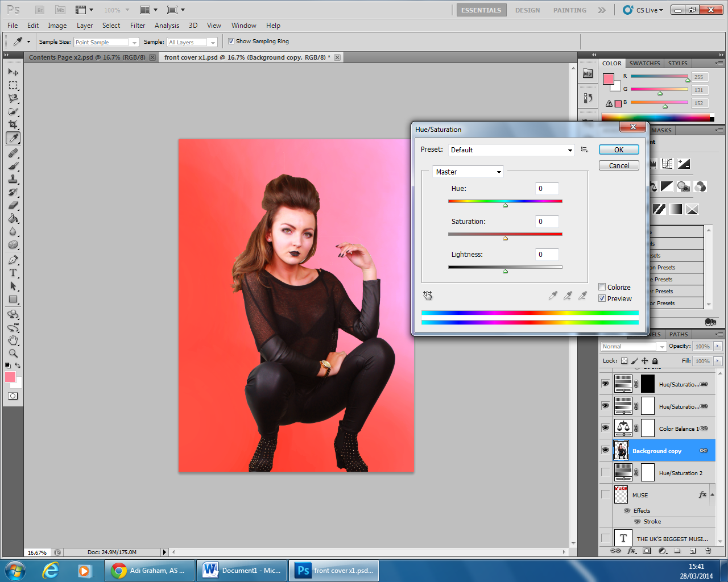Click Cancel in Hue/Saturation dialog
The image size is (728, 582).
click(619, 166)
